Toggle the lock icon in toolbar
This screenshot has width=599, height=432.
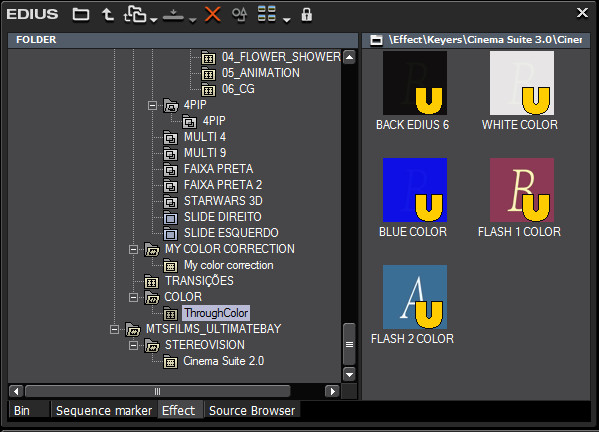point(306,15)
